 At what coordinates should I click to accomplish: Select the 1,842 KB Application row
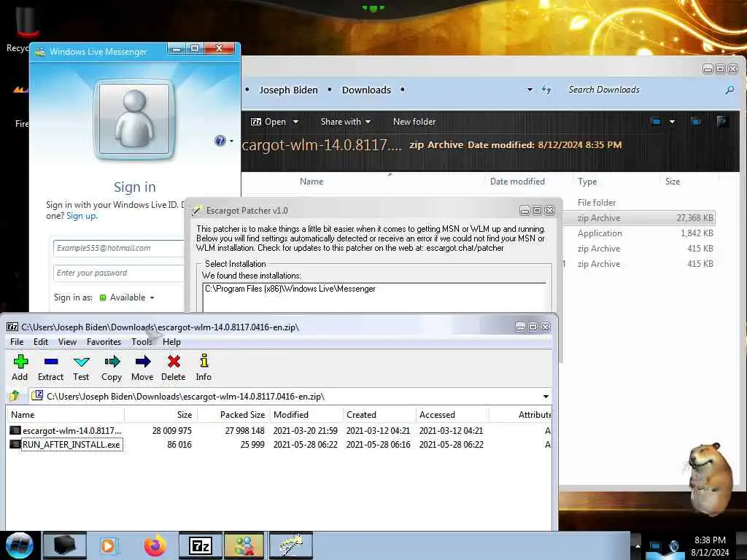pos(639,233)
